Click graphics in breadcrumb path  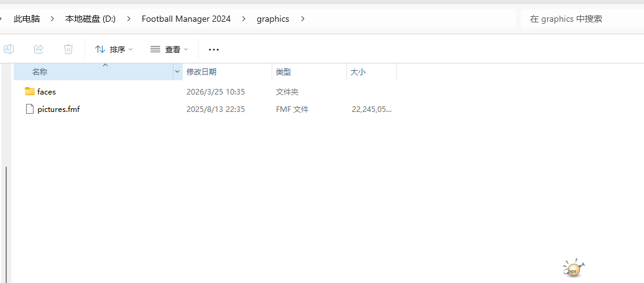click(273, 19)
